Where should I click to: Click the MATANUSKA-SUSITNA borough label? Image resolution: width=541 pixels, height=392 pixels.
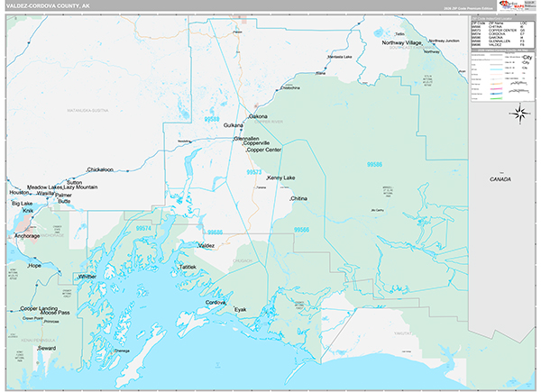coord(88,111)
